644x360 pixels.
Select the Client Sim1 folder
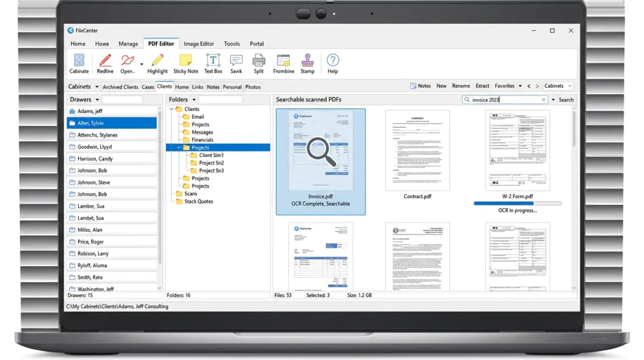tap(211, 155)
